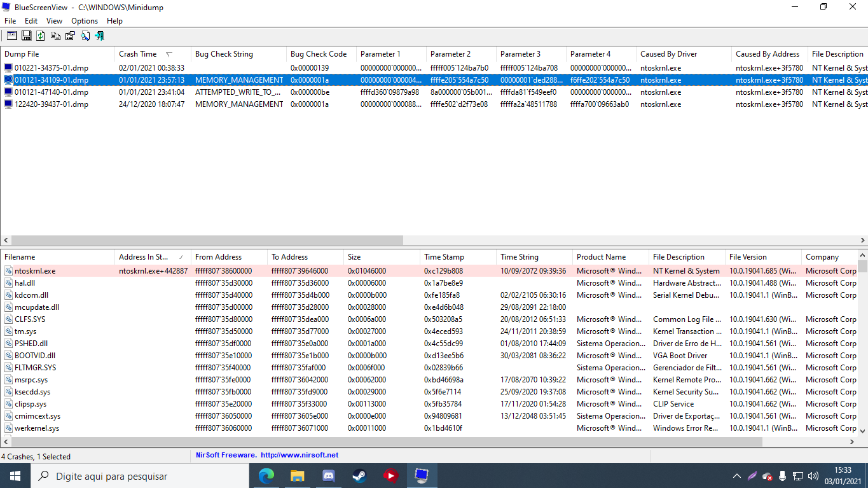868x488 pixels.
Task: Click the taskbar search box
Action: [140, 476]
